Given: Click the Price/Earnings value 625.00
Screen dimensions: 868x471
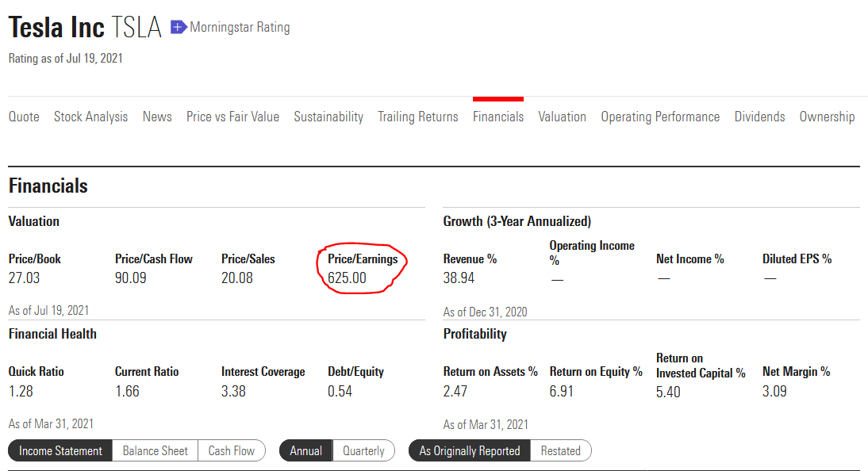Looking at the screenshot, I should pos(347,278).
